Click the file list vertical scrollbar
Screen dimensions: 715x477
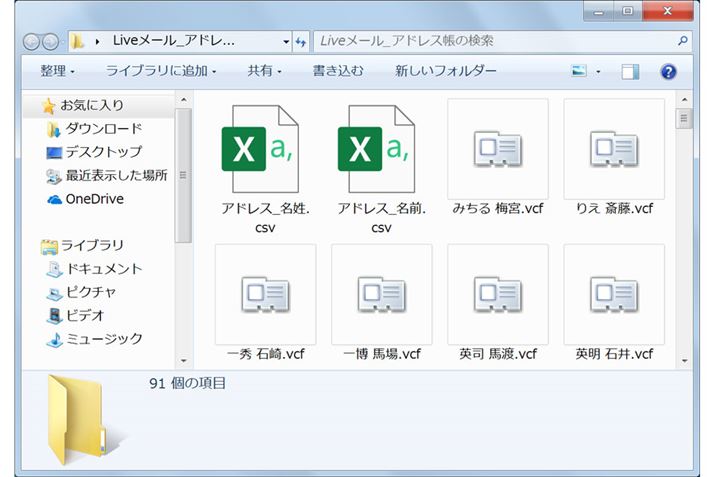tap(684, 230)
